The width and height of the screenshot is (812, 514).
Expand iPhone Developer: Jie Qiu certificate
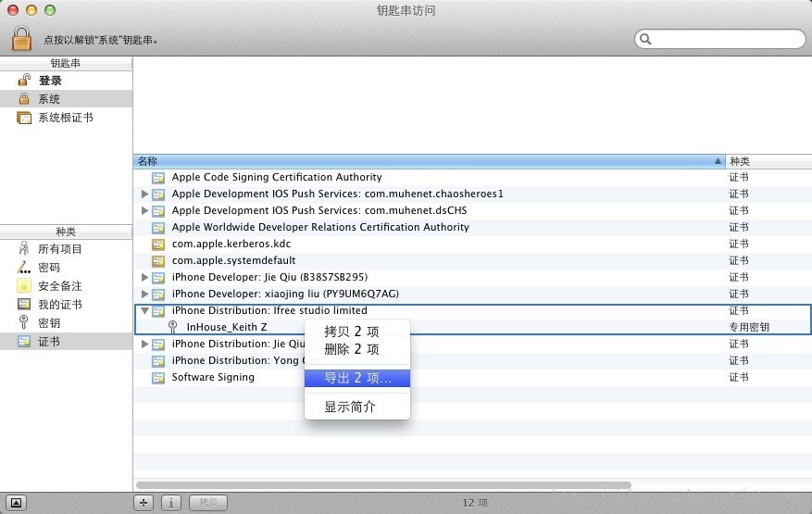click(x=144, y=277)
